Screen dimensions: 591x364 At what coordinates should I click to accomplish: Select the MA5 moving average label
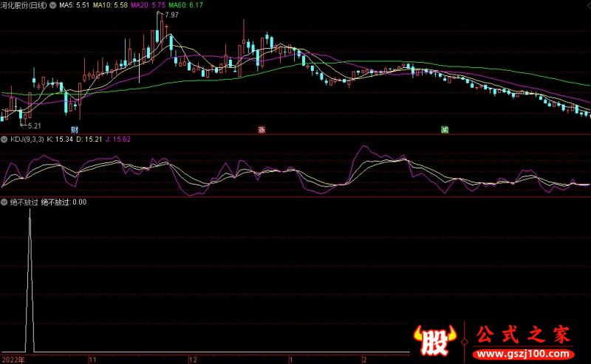pos(76,4)
